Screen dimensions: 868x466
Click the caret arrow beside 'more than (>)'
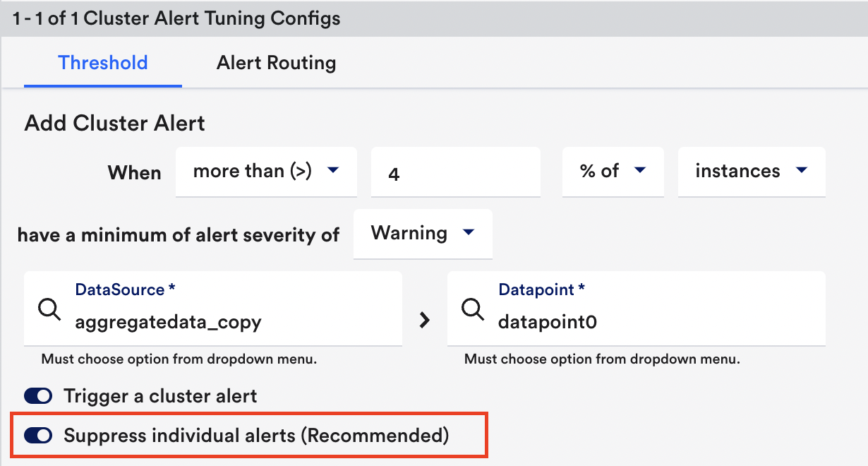pos(333,170)
